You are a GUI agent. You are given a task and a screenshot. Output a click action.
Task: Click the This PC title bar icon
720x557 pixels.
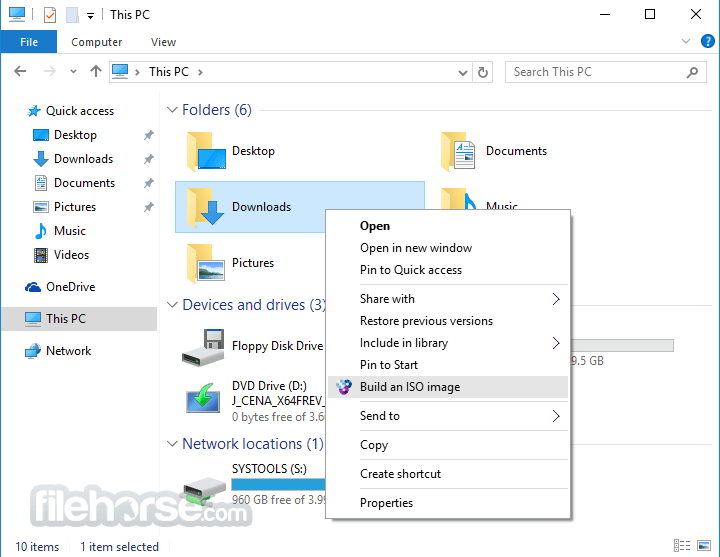coord(17,14)
